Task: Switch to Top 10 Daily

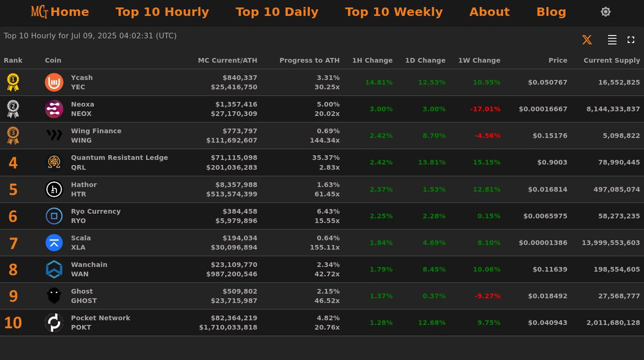Action: click(x=277, y=11)
